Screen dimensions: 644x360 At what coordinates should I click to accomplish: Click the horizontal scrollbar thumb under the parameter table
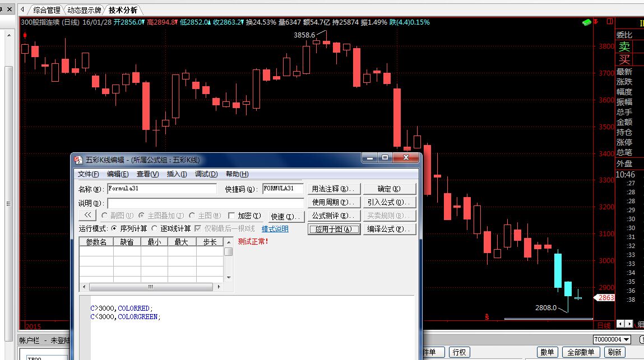(x=151, y=287)
